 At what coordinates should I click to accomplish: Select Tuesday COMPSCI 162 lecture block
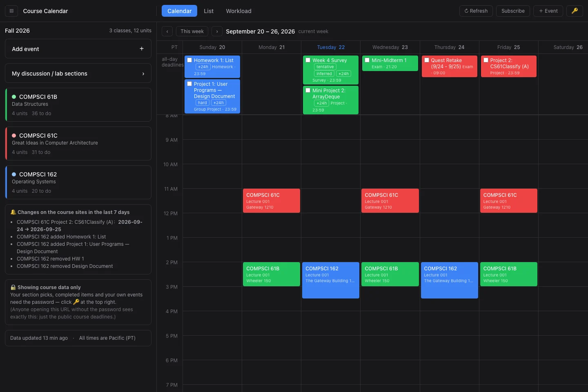pyautogui.click(x=331, y=280)
